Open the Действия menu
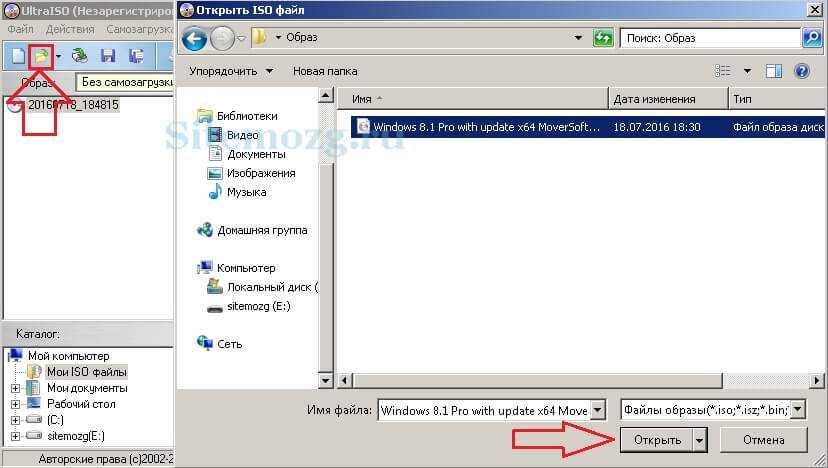The height and width of the screenshot is (468, 828). click(70, 30)
